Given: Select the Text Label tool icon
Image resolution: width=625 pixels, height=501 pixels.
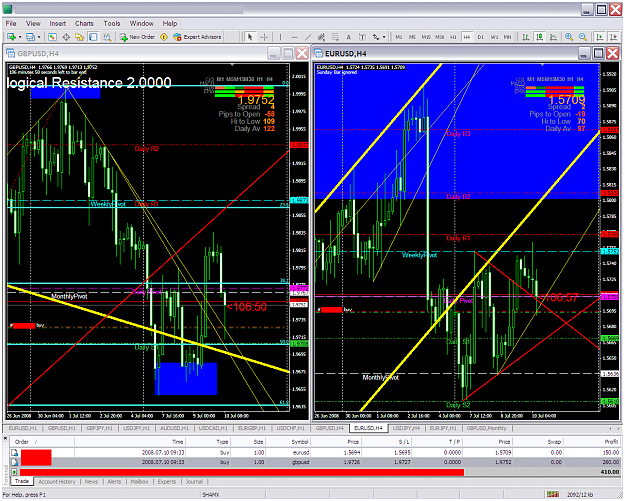Looking at the screenshot, I should [362, 37].
